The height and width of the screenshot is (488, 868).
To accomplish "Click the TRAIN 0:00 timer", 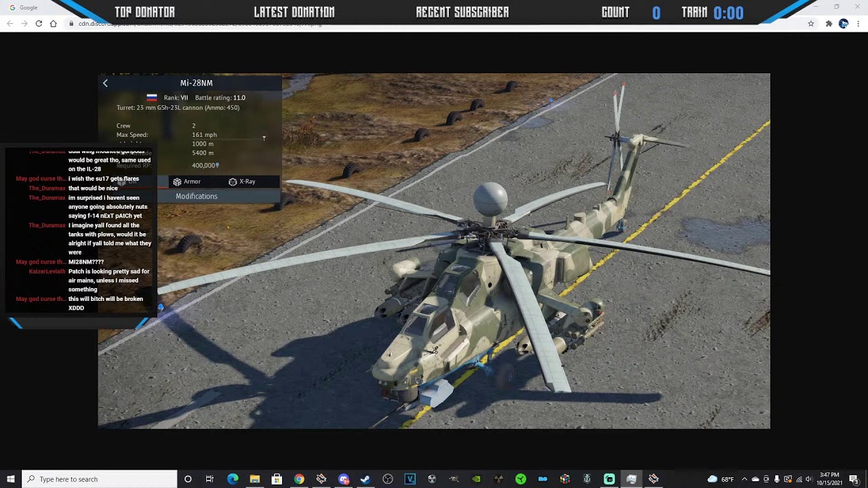I will pos(712,13).
